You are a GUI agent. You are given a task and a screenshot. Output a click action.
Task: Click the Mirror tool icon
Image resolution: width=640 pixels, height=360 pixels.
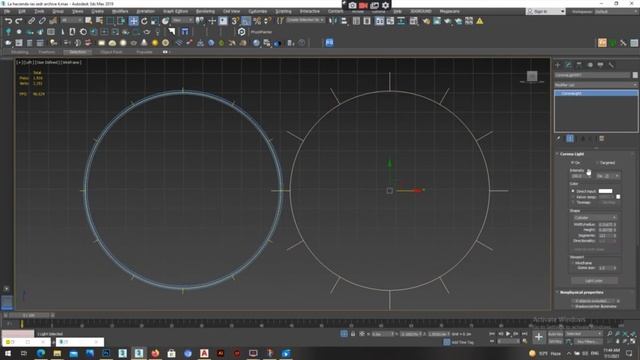pos(333,21)
